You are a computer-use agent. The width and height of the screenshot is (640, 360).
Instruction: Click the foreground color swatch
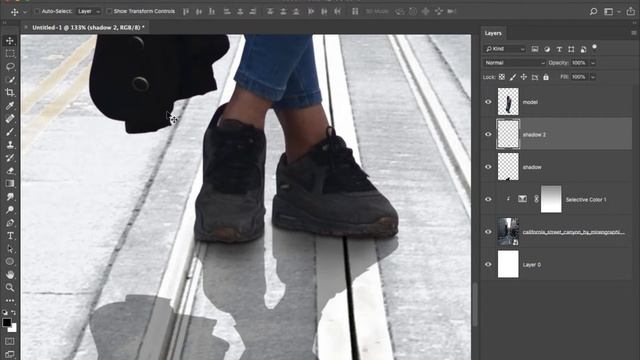coord(7,322)
